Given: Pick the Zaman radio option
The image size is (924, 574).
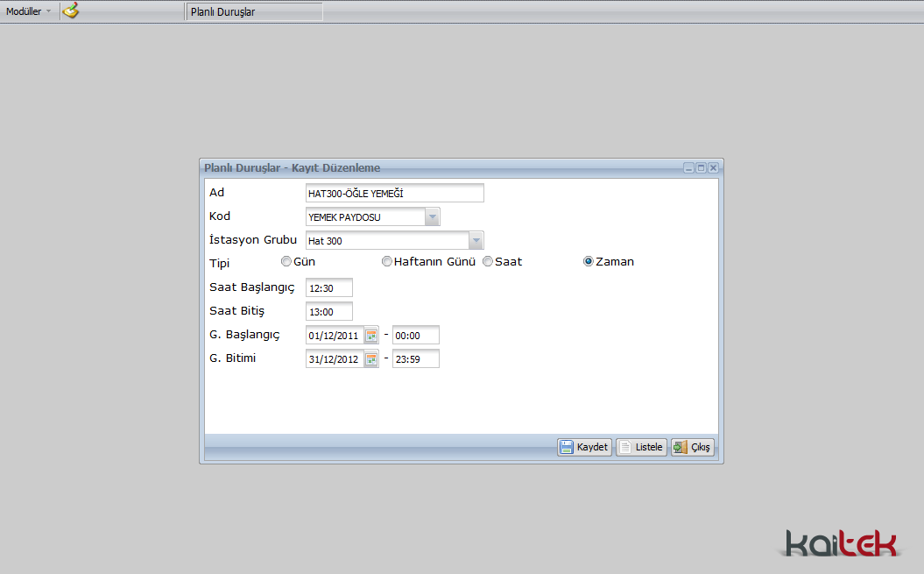Looking at the screenshot, I should 589,261.
